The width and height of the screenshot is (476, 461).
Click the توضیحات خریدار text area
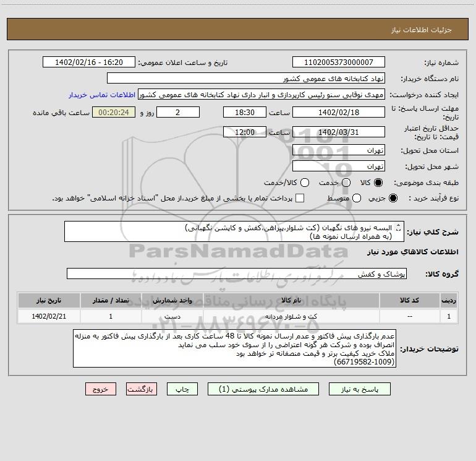tap(234, 348)
